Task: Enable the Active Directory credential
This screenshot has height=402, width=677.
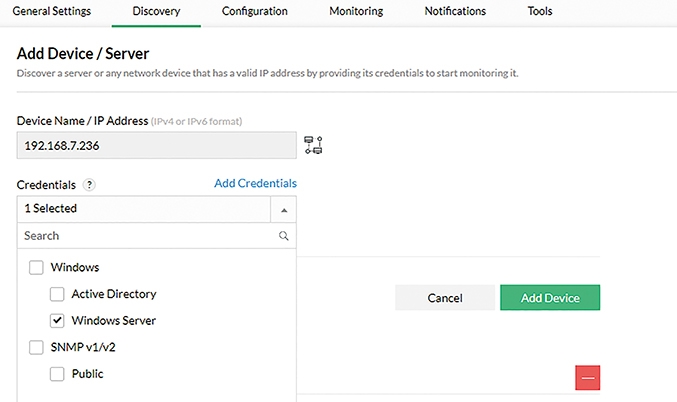Action: click(x=57, y=294)
